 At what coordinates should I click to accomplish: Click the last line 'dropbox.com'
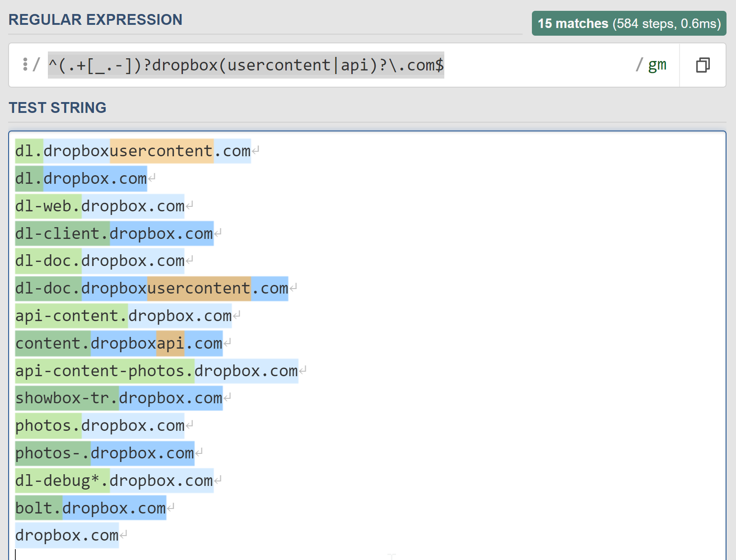(67, 535)
